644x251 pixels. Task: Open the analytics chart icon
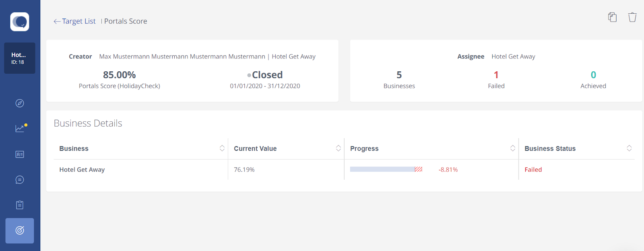click(x=21, y=128)
